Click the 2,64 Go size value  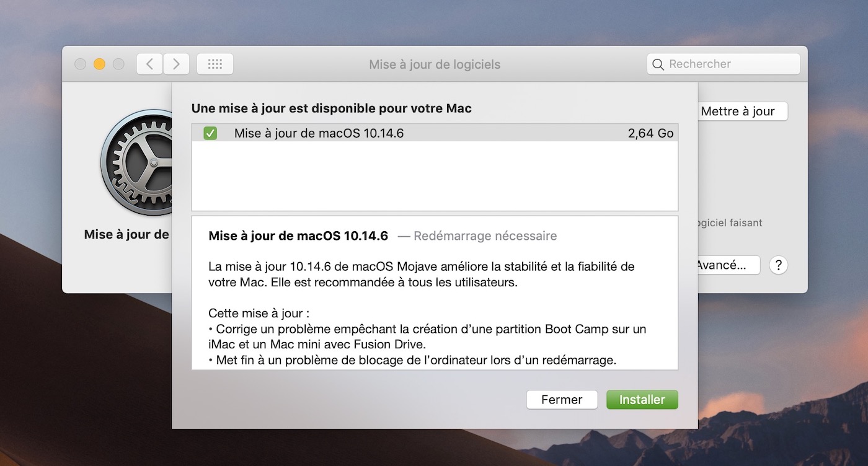coord(650,133)
